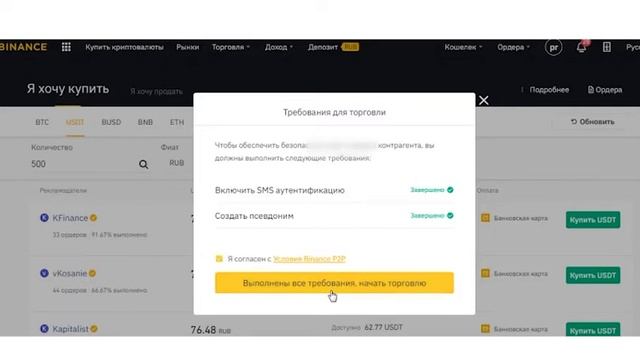Open the Депозит RUB menu item
Image resolution: width=640 pixels, height=360 pixels.
click(333, 47)
